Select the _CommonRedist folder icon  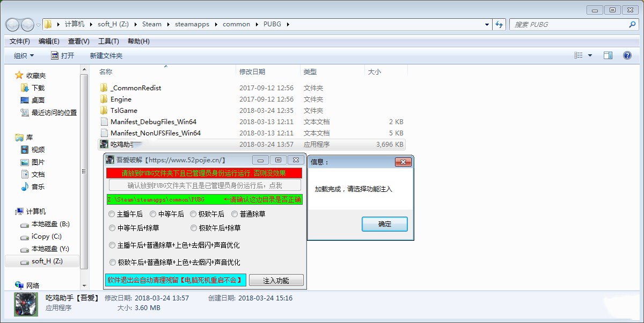(104, 88)
